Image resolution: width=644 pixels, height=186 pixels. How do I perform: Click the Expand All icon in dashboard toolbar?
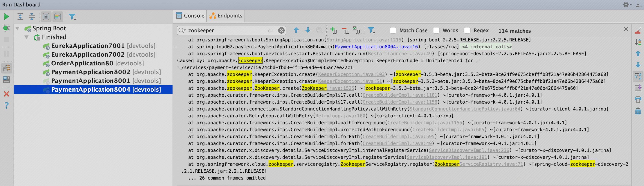pyautogui.click(x=20, y=17)
